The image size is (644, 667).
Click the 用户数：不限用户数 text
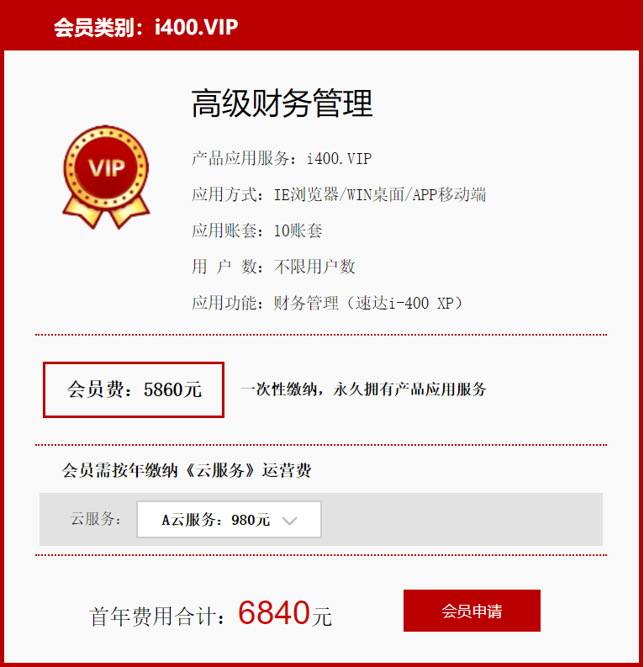pos(273,267)
